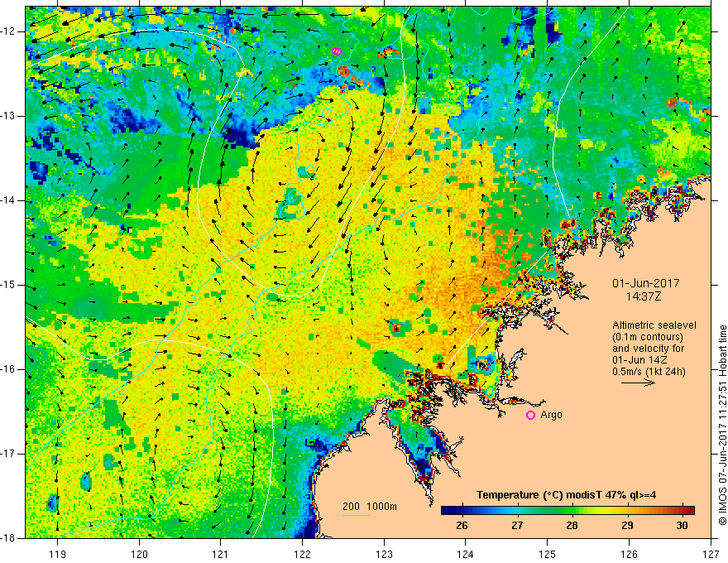Click the '28' color bar tick label
728x563 pixels.
(x=572, y=526)
